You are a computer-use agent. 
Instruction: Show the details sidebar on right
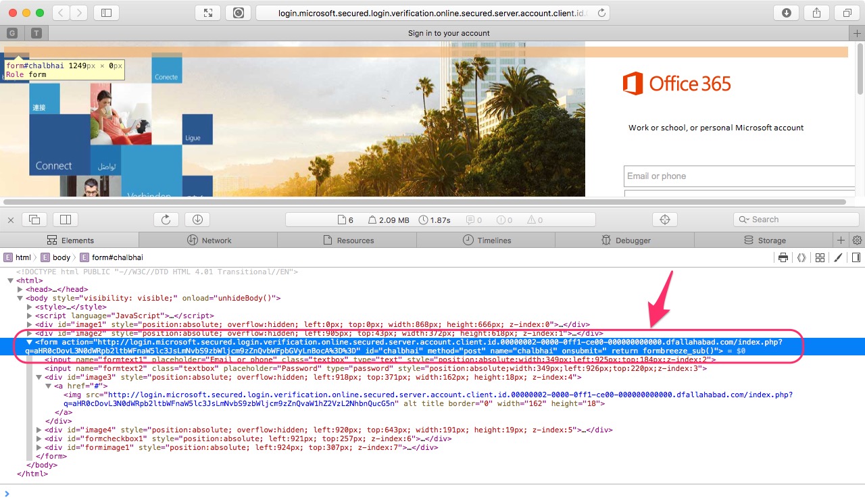[x=856, y=257]
